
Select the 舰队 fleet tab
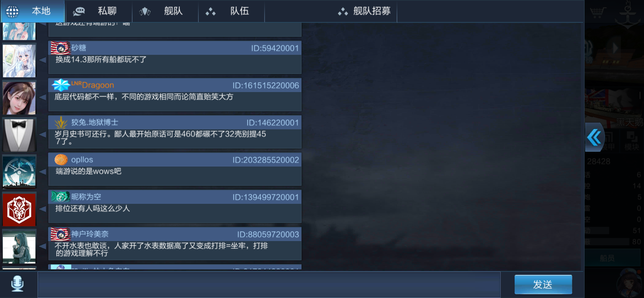pos(165,11)
